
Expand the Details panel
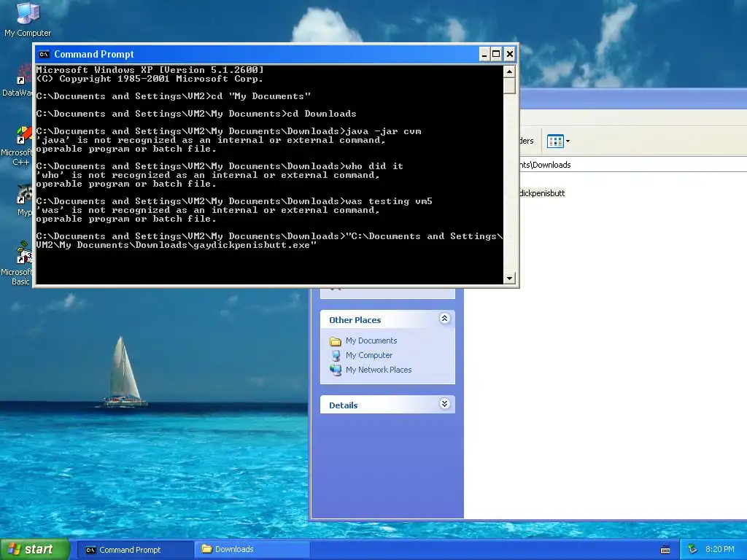pos(444,404)
